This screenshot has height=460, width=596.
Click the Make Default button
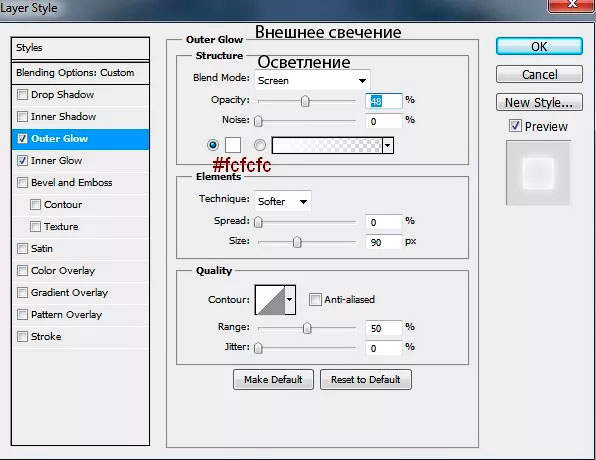tap(273, 379)
